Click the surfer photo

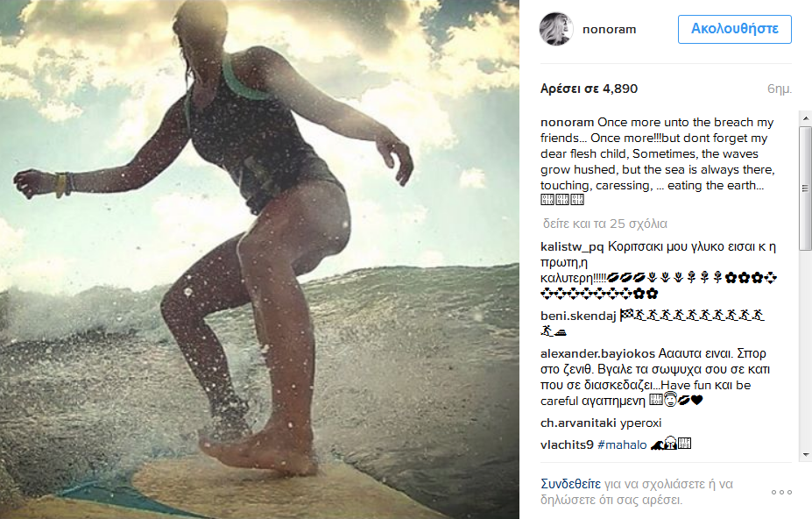pos(259,259)
